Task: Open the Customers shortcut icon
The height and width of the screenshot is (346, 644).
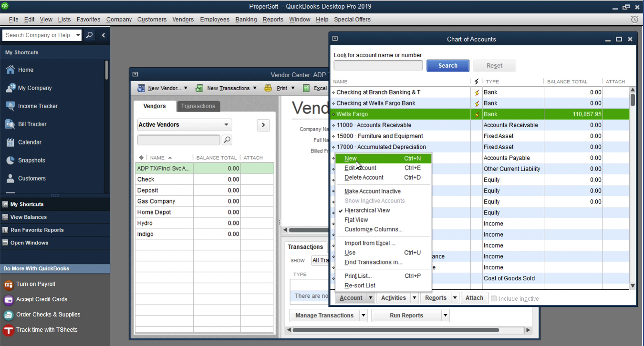Action: [10, 178]
